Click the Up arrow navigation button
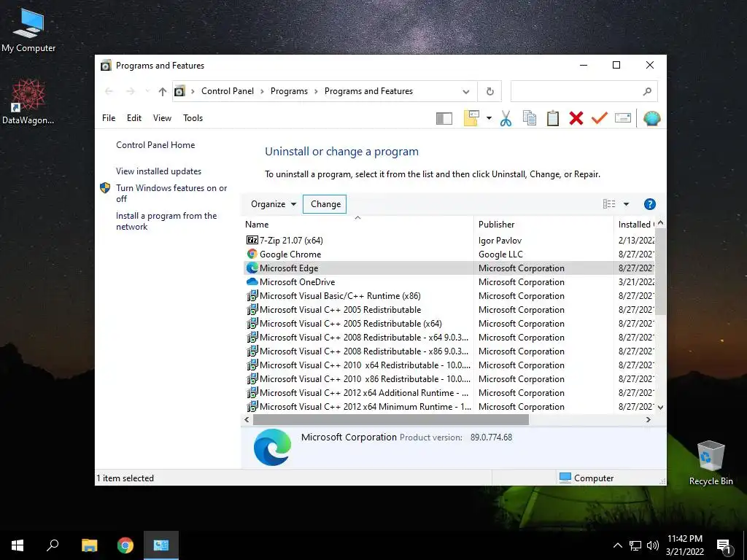This screenshot has width=747, height=560. coord(163,91)
